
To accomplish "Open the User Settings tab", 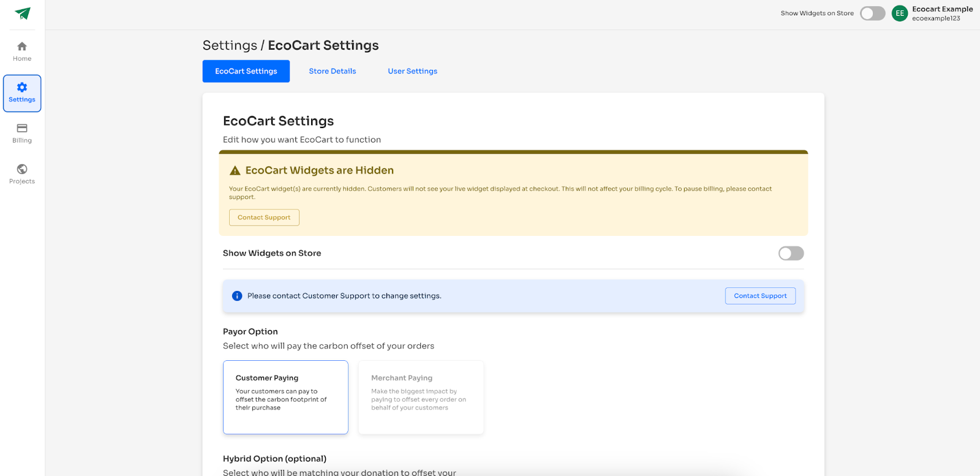I will click(412, 71).
